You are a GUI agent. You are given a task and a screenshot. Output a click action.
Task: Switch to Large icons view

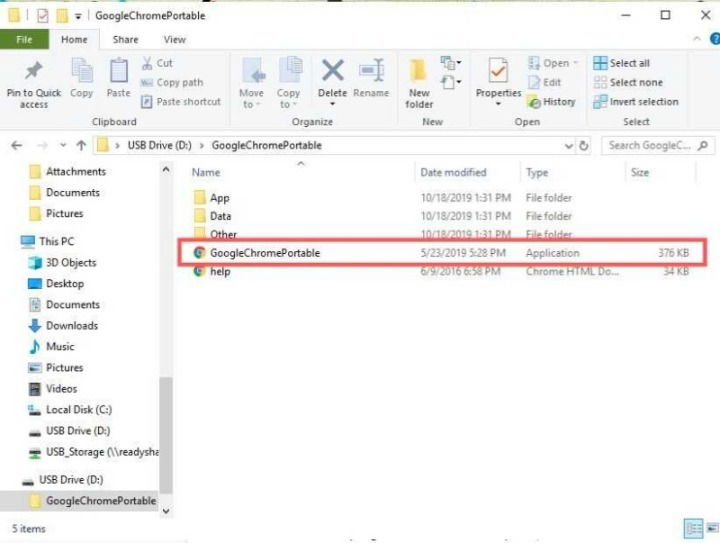coord(713,528)
